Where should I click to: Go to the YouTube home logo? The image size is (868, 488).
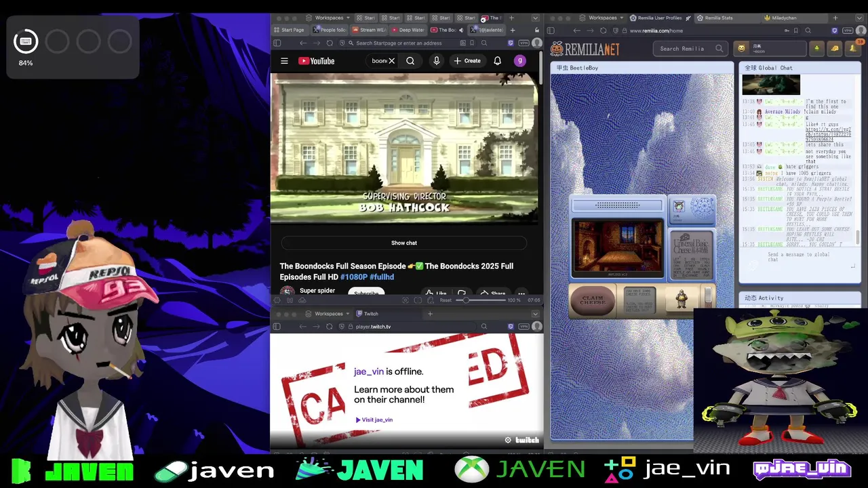317,61
